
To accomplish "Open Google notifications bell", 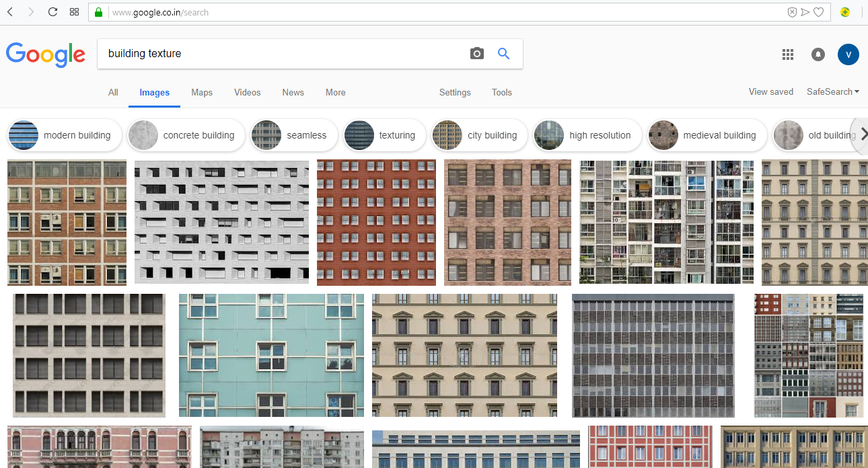I will pyautogui.click(x=818, y=54).
